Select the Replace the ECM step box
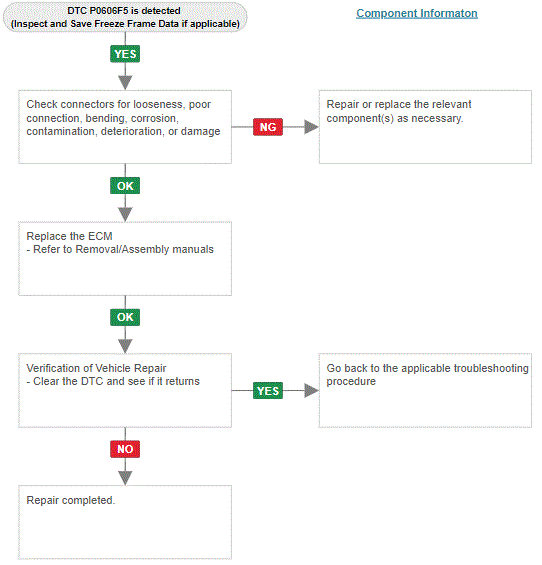The height and width of the screenshot is (565, 542). pos(125,259)
